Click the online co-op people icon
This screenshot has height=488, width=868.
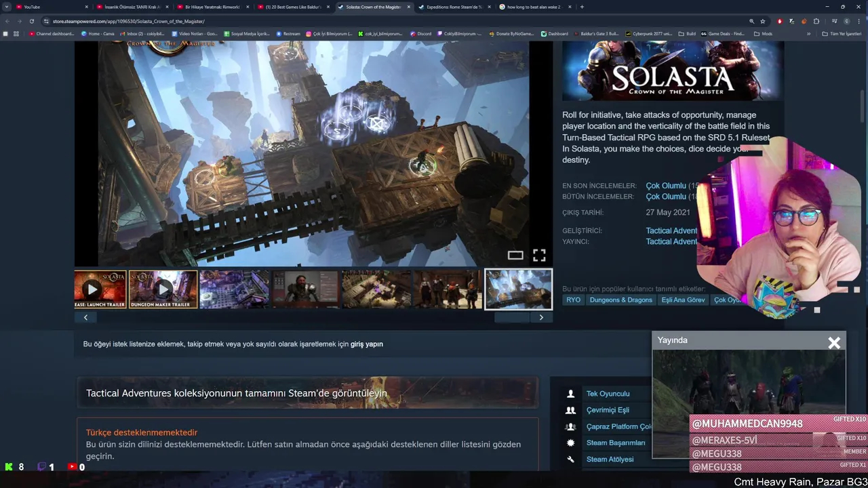571,410
